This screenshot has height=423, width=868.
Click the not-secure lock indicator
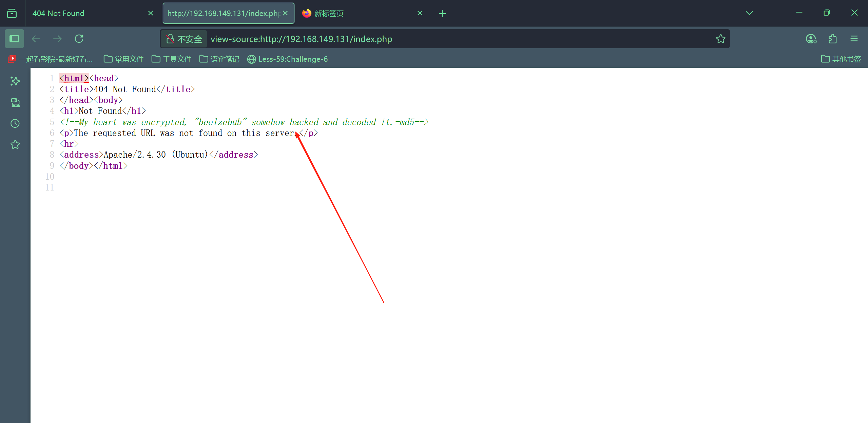coord(170,39)
